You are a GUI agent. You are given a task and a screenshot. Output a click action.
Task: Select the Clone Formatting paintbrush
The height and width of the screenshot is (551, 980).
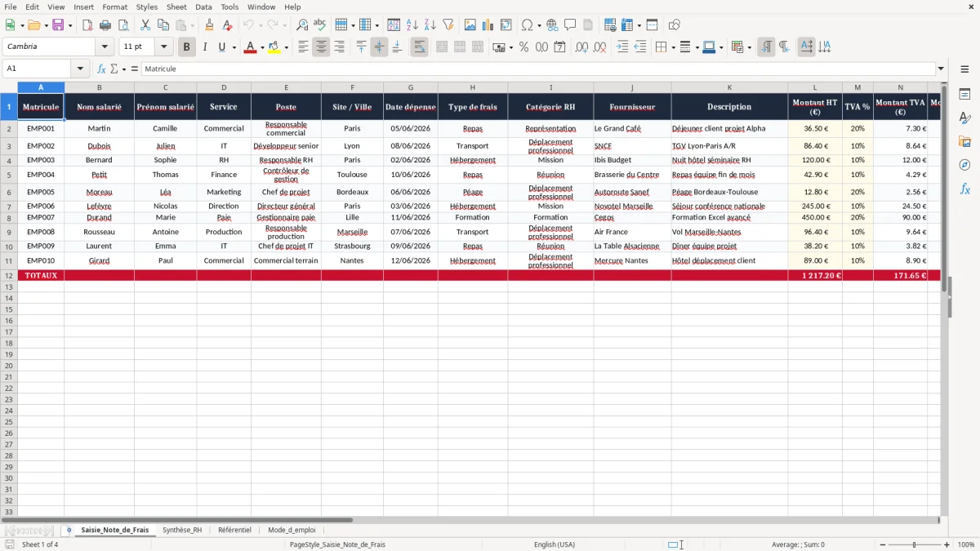point(210,25)
